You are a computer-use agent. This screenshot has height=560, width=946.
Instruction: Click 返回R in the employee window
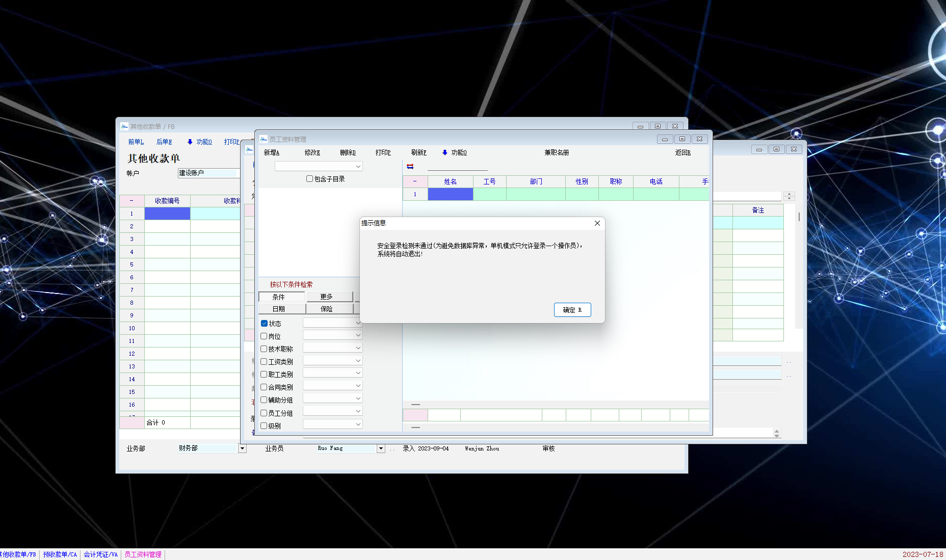[x=682, y=152]
